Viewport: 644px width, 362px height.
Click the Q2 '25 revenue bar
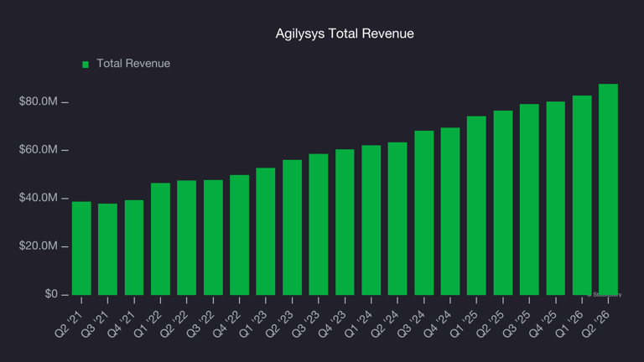pyautogui.click(x=503, y=203)
